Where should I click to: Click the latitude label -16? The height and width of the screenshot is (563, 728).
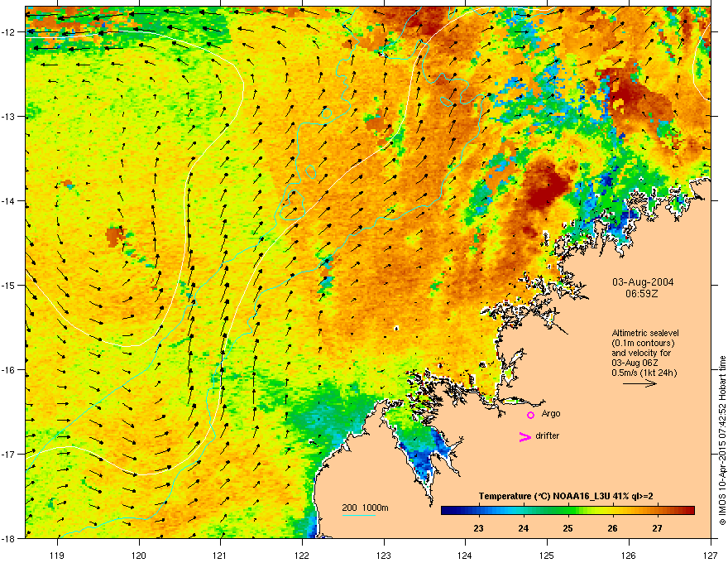point(9,370)
